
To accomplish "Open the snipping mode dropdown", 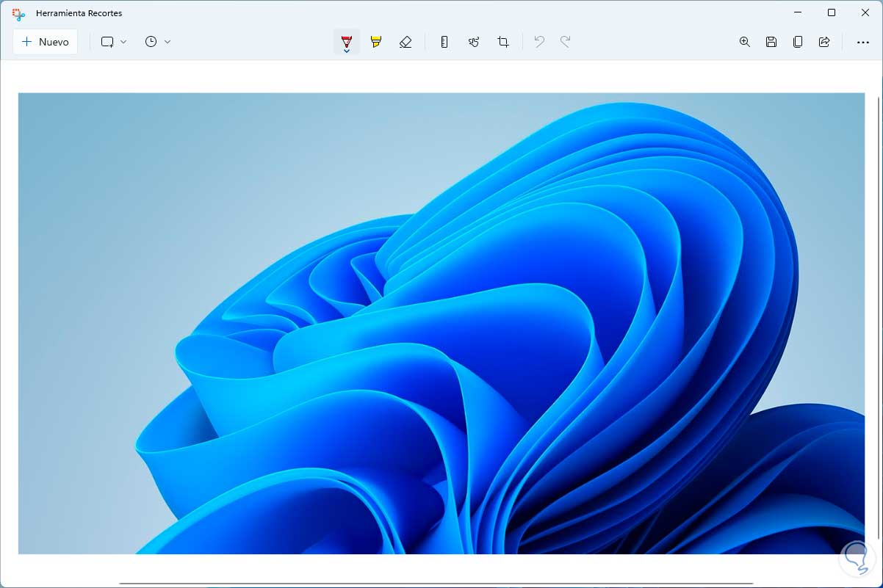I will (114, 42).
